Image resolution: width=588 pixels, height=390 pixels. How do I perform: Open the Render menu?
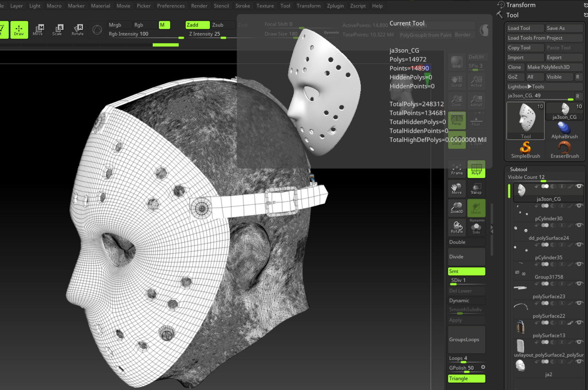[x=199, y=6]
